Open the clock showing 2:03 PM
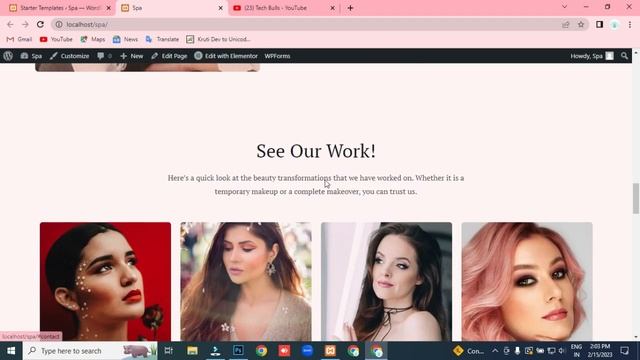The height and width of the screenshot is (360, 640). pyautogui.click(x=600, y=351)
